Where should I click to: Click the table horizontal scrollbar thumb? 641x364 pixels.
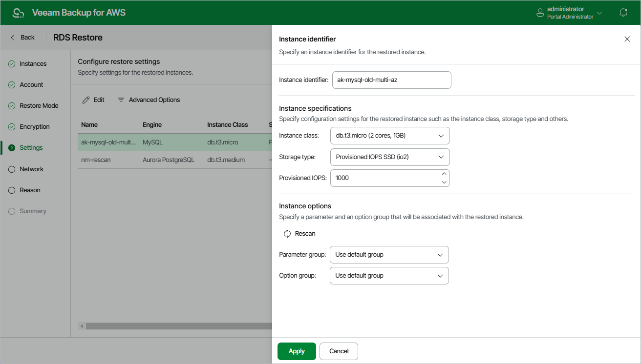[x=179, y=326]
